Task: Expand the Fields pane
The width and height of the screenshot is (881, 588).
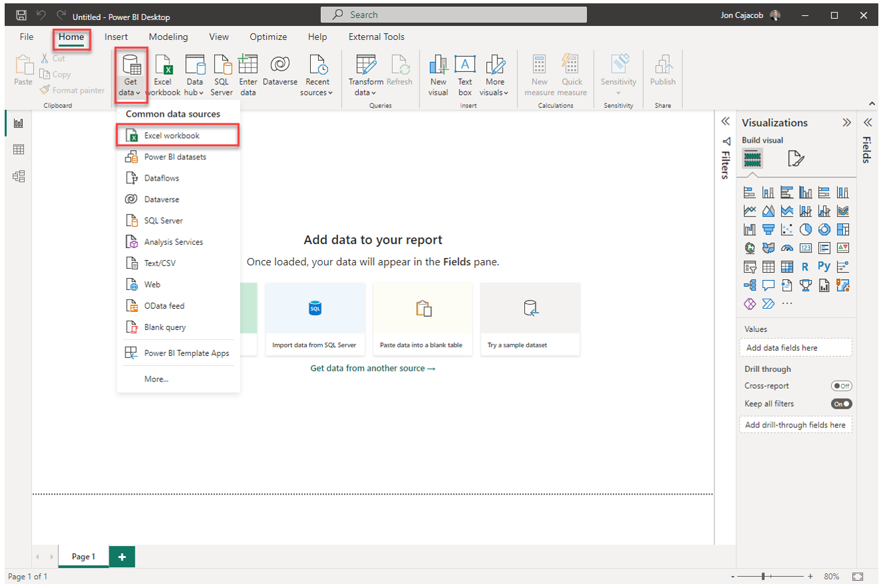Action: (868, 122)
